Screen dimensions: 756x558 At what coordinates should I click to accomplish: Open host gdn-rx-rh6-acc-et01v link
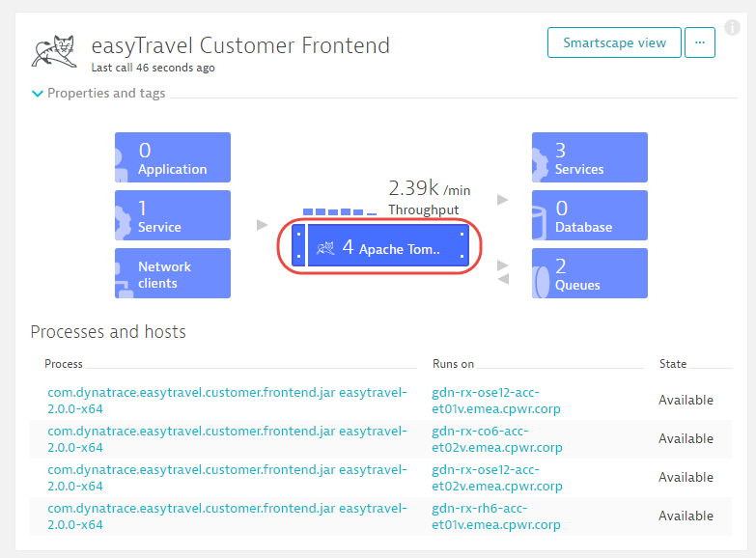point(496,516)
